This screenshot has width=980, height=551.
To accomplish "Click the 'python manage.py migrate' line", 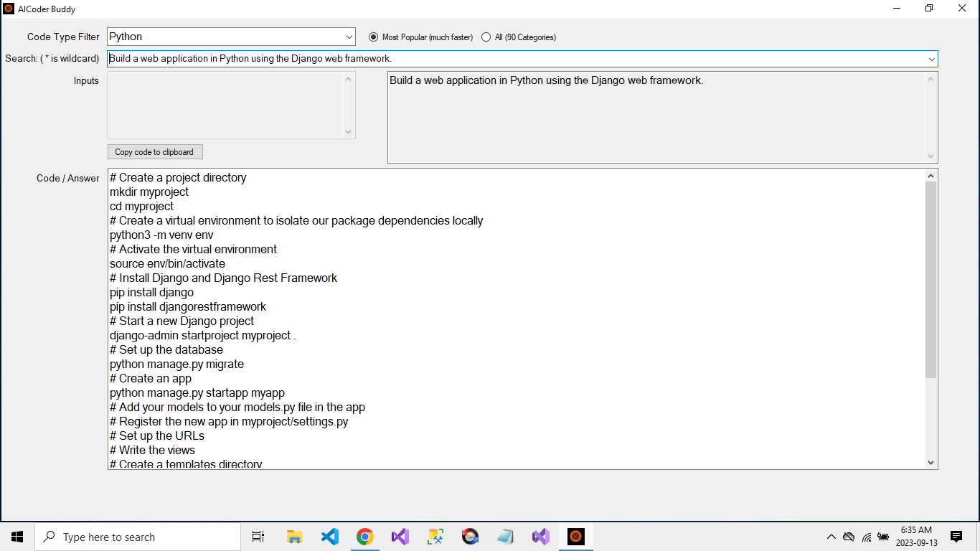I will [x=176, y=364].
